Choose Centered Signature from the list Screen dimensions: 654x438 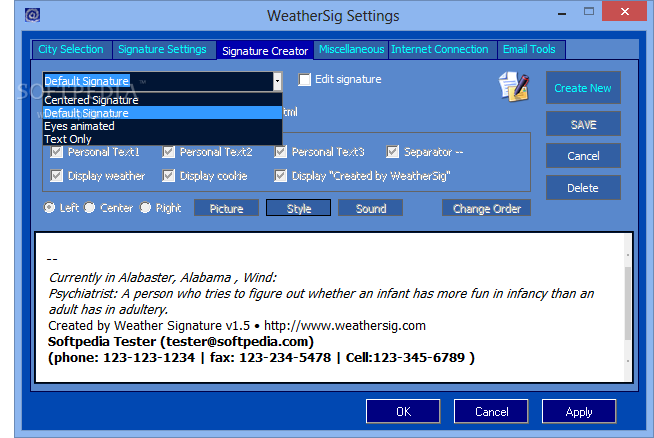[163, 100]
